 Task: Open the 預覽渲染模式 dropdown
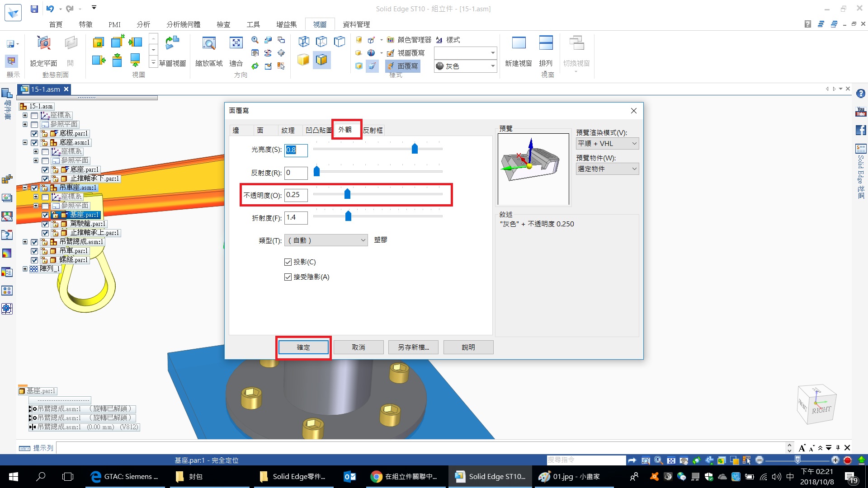tap(607, 144)
